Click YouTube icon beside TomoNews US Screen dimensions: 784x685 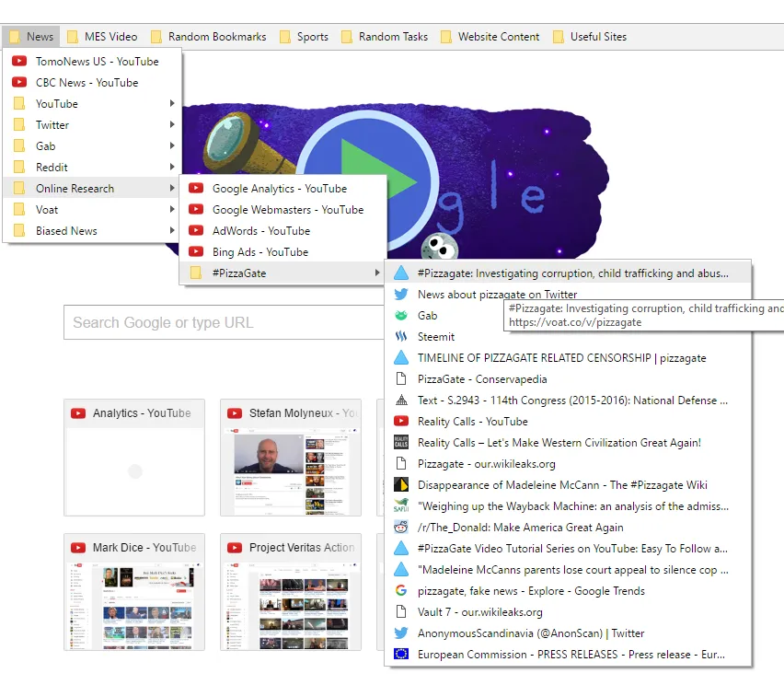pyautogui.click(x=19, y=61)
